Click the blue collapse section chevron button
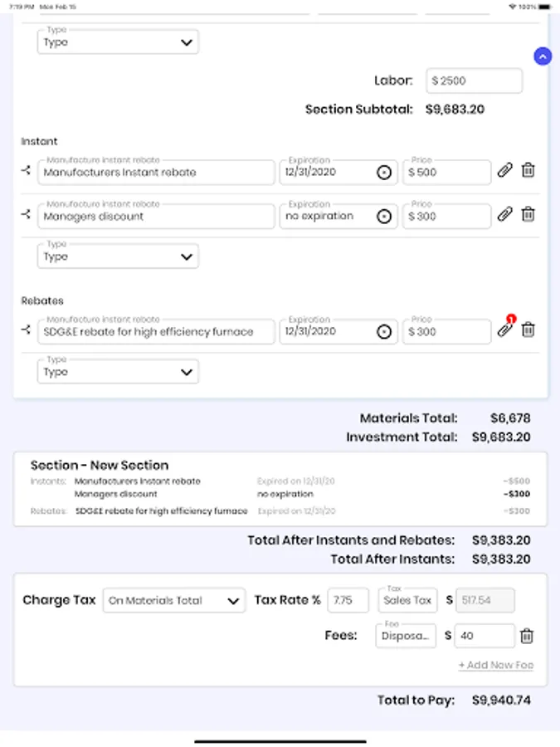Viewport: 560px width, 747px height. point(543,56)
